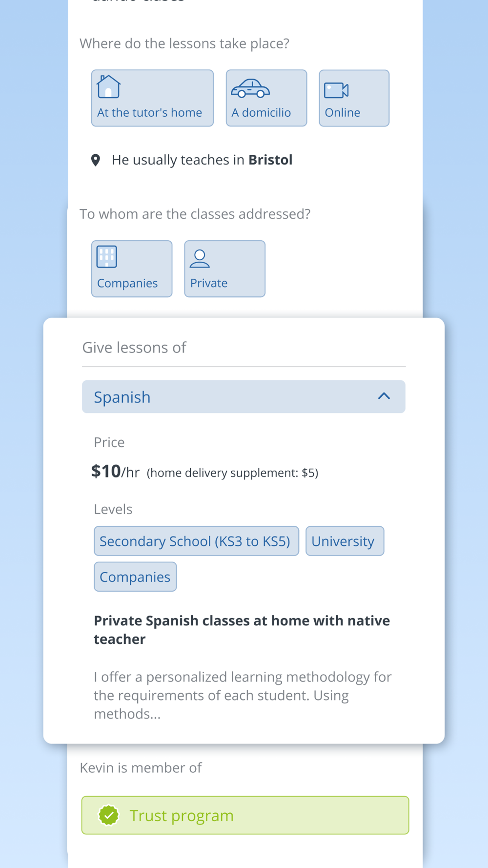The image size is (488, 868).
Task: Choose the University level tag
Action: (345, 541)
